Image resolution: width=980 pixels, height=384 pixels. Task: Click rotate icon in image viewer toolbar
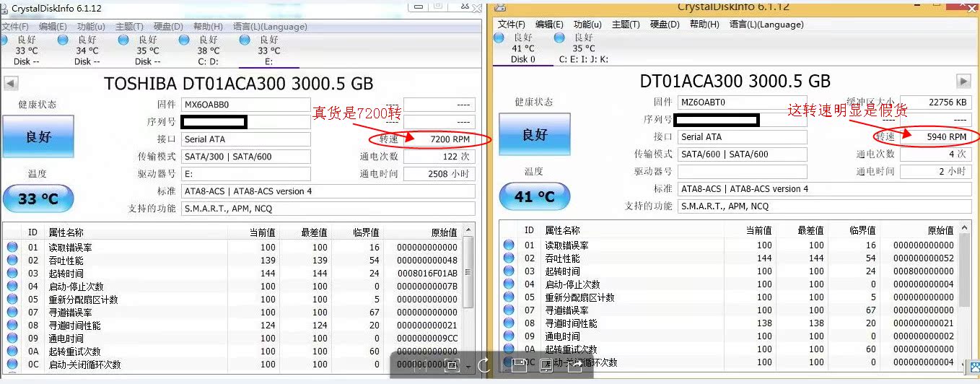click(484, 366)
